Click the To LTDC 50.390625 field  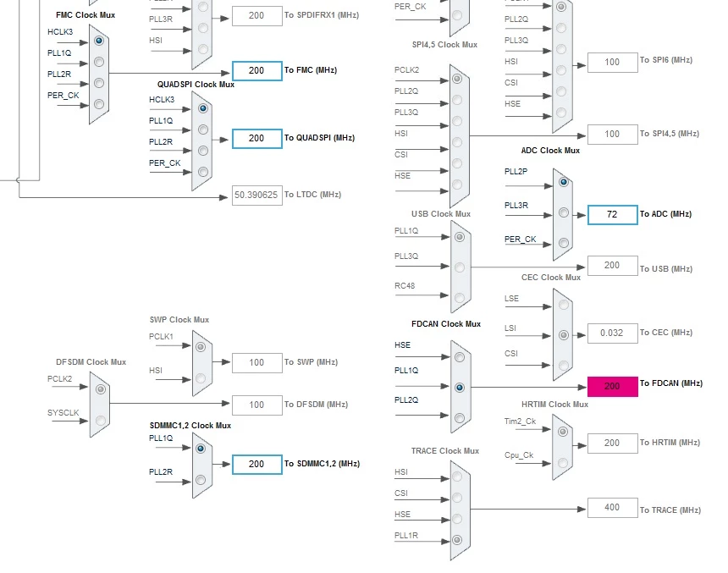coord(256,195)
